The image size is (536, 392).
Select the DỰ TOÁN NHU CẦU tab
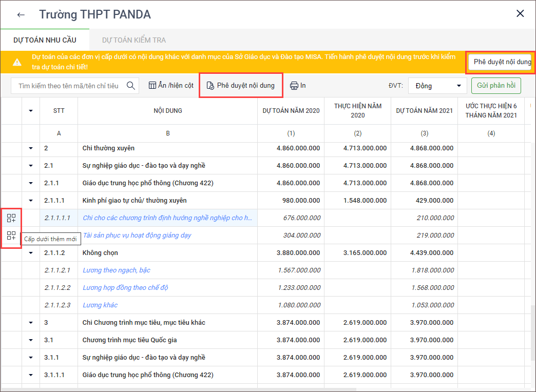45,40
